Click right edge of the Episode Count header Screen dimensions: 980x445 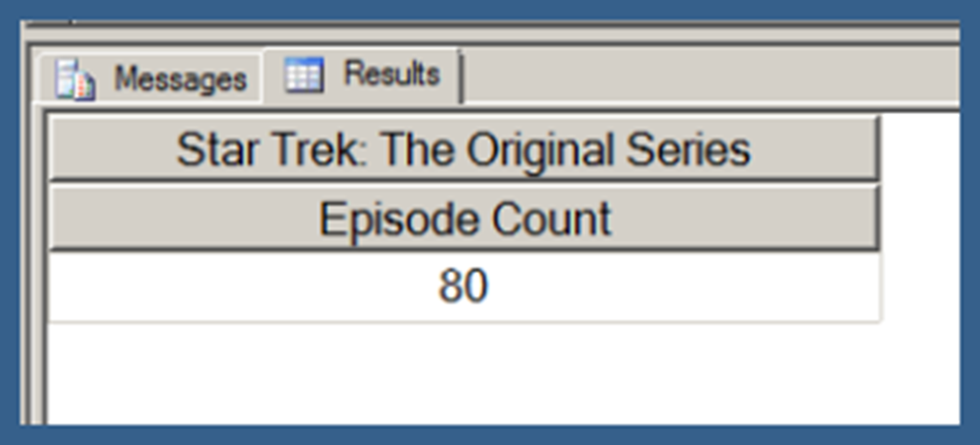(x=875, y=219)
